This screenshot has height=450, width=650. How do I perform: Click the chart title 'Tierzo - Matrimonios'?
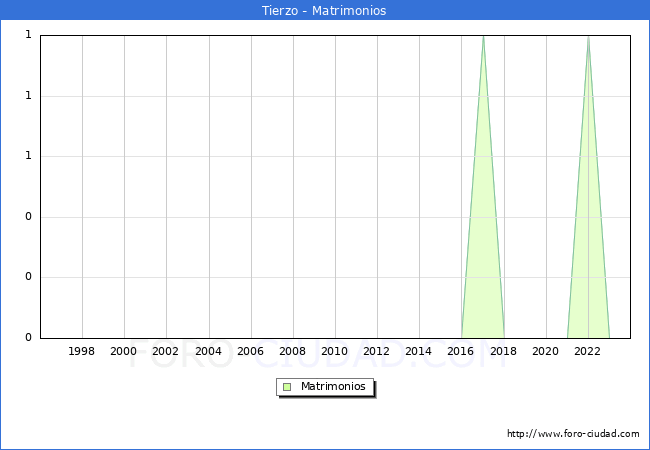(324, 10)
